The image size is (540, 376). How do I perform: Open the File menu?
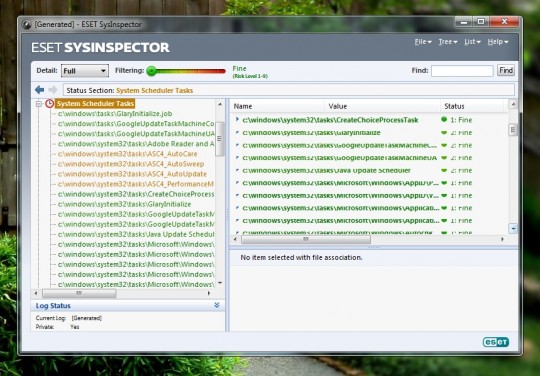[x=423, y=42]
